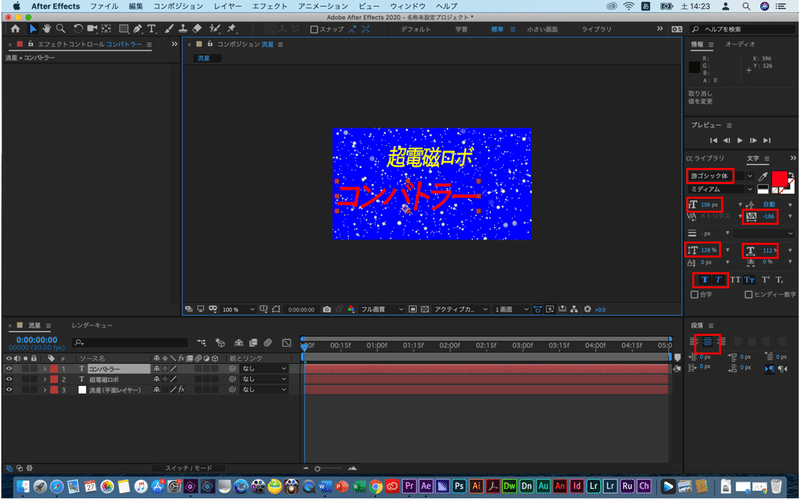Select the 学習 workspace

pyautogui.click(x=461, y=30)
